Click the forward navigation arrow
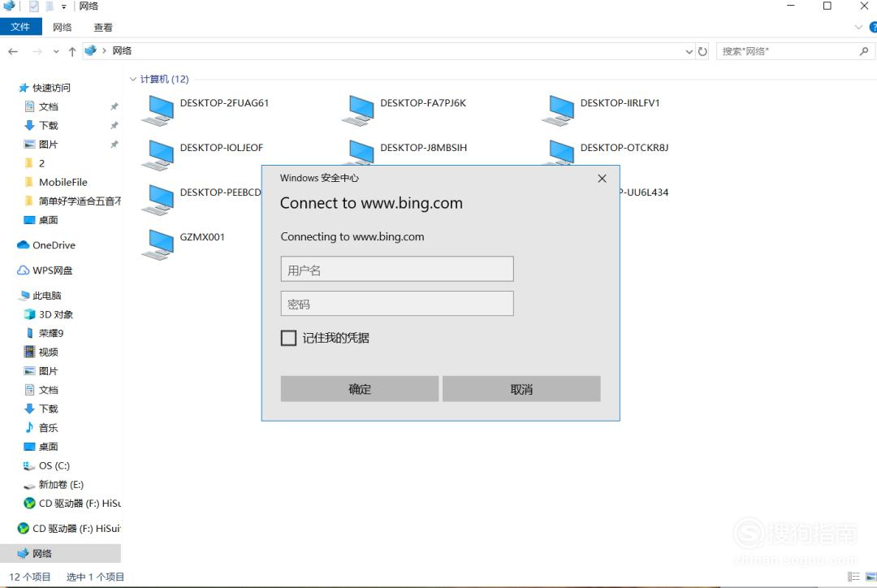 (37, 51)
